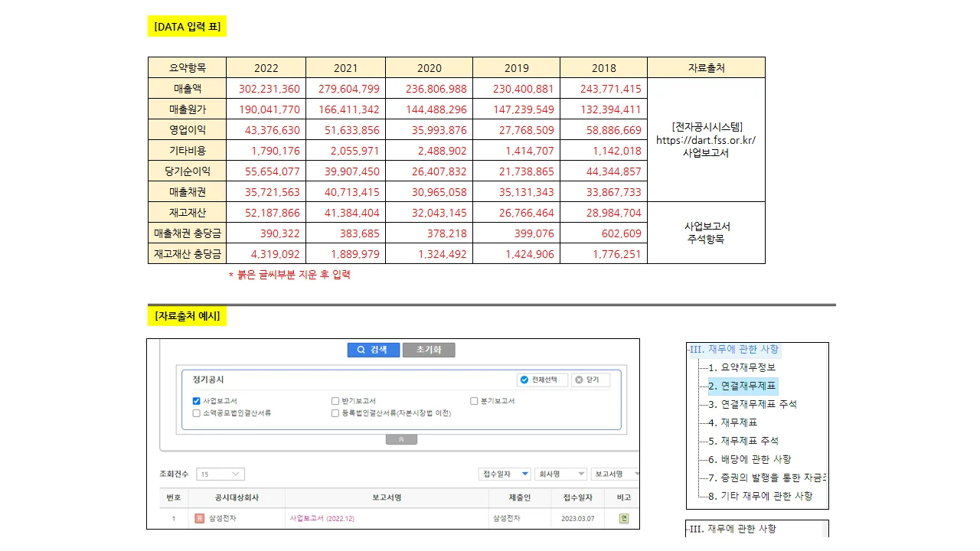Click the 2020 column header cell
The width and height of the screenshot is (980, 551).
(x=430, y=67)
